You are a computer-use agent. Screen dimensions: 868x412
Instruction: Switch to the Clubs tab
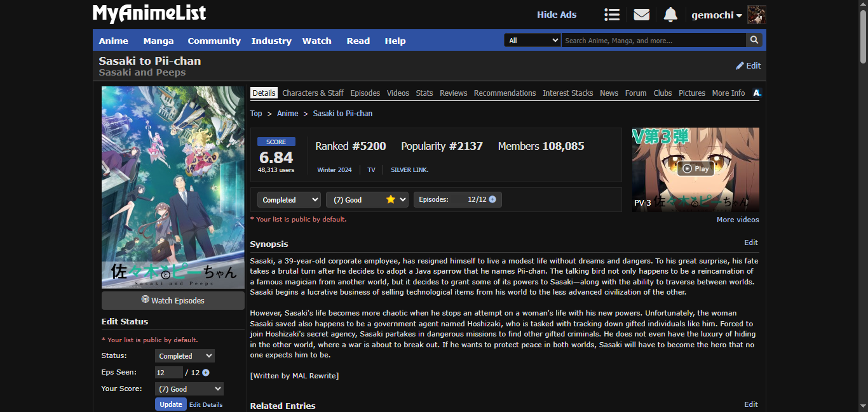click(x=663, y=93)
